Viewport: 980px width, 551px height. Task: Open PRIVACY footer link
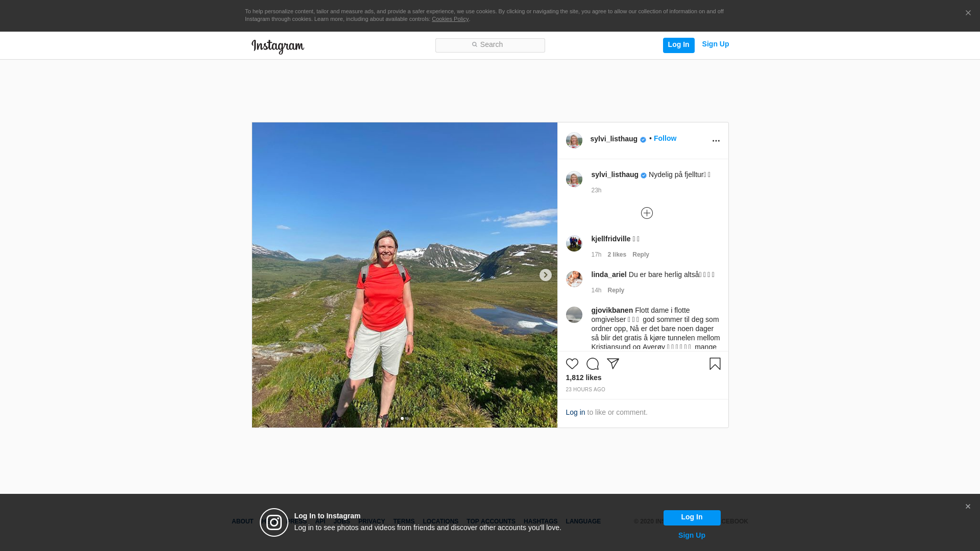pos(371,521)
